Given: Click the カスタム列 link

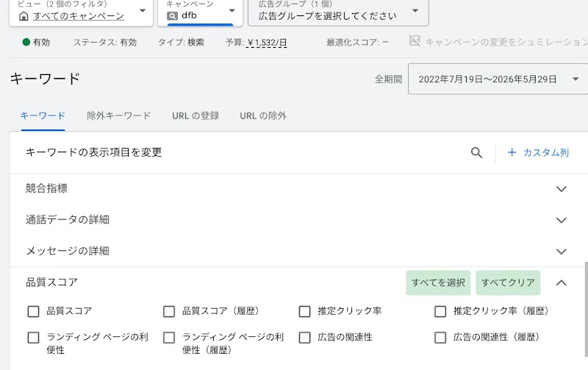Looking at the screenshot, I should click(546, 152).
